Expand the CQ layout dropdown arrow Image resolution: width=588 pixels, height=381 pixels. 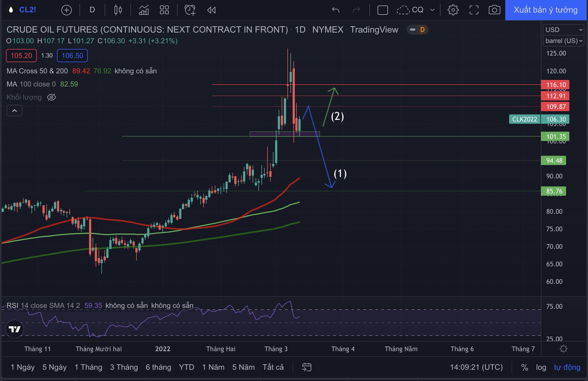coord(432,10)
